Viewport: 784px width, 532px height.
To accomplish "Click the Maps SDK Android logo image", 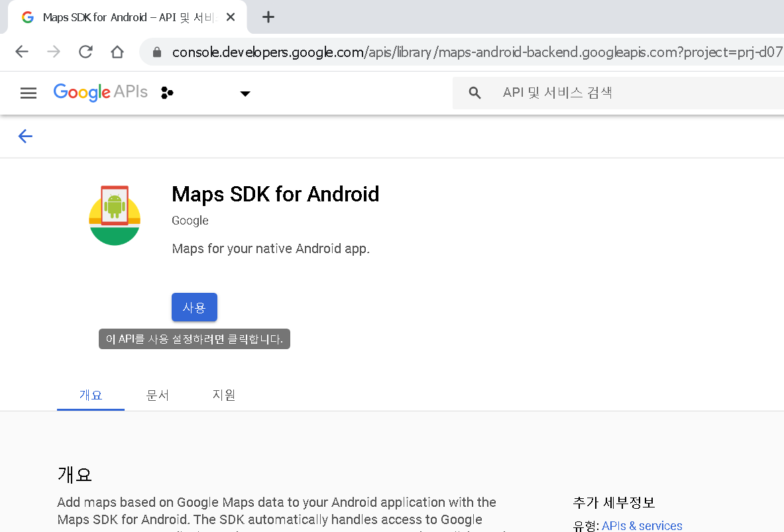I will tap(115, 215).
